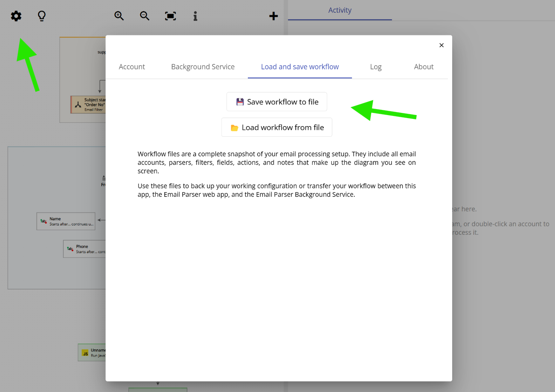The image size is (555, 392).
Task: Open the info icon in the toolbar
Action: click(195, 16)
